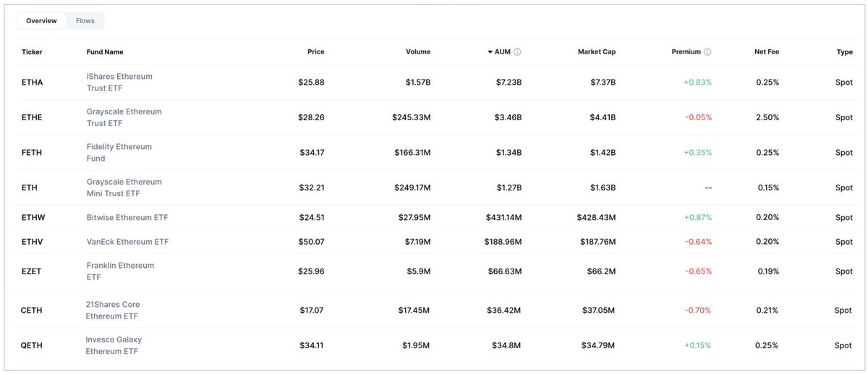Sort by Volume column header
The width and height of the screenshot is (868, 375).
point(418,52)
